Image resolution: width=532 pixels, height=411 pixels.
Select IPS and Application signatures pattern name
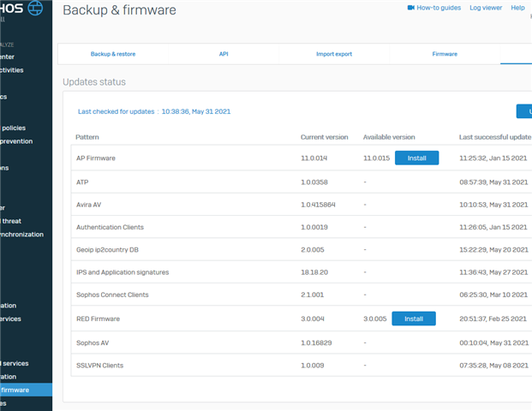tap(123, 272)
